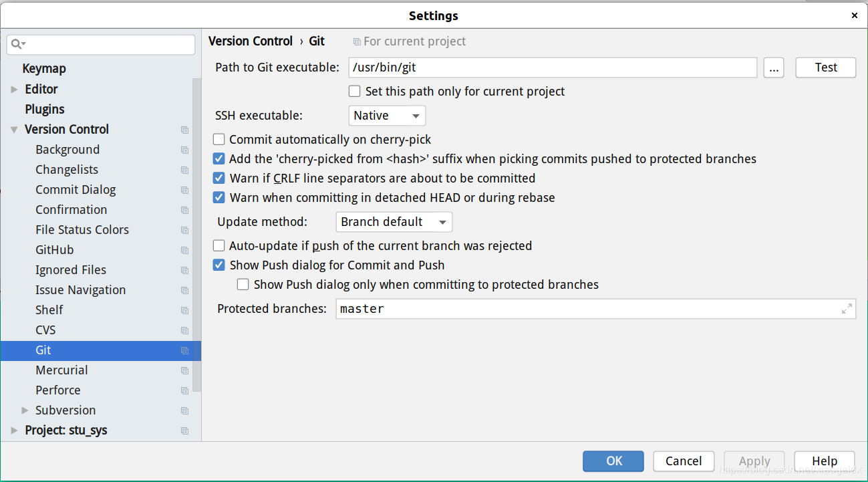Image resolution: width=868 pixels, height=482 pixels.
Task: Click the browse ellipsis button for Git path
Action: [773, 68]
